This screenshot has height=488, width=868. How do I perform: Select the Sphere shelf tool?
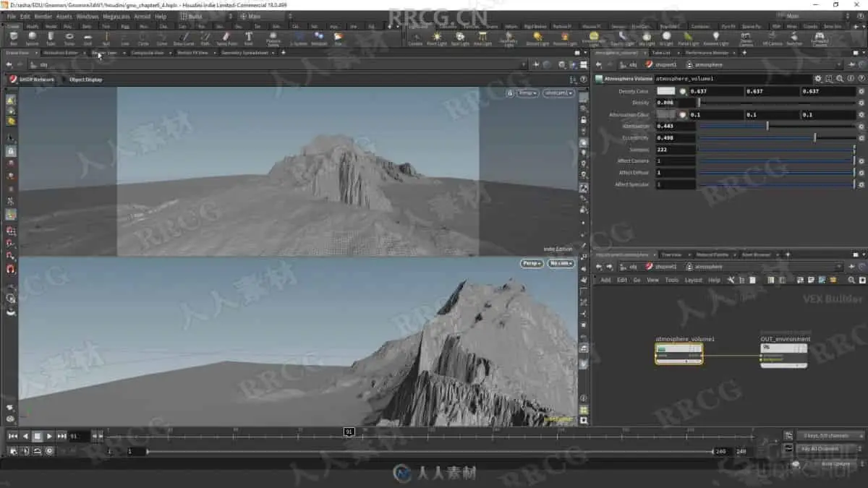click(x=32, y=38)
